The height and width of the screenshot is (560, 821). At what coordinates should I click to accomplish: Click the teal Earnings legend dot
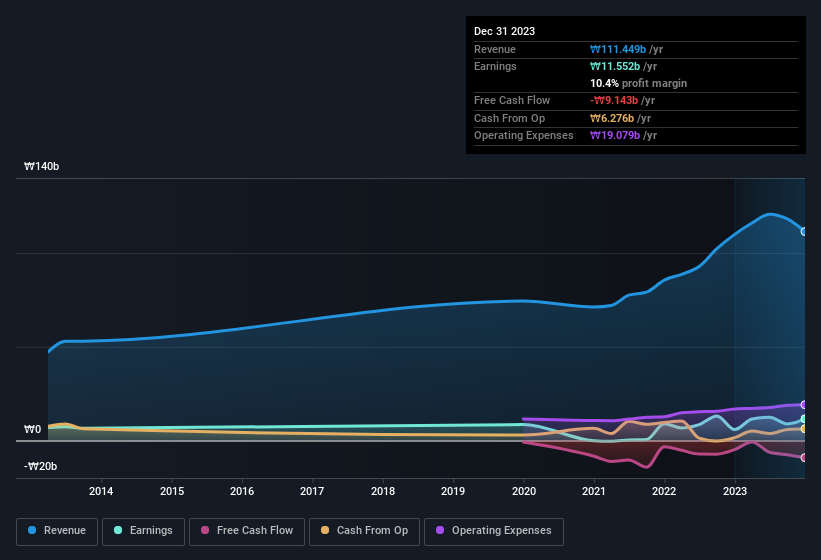119,531
